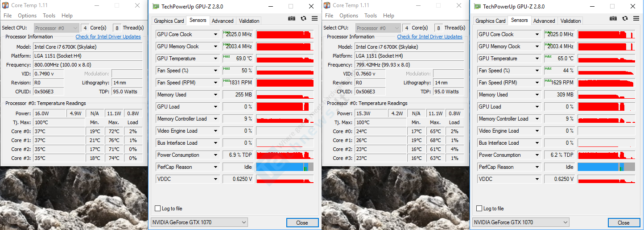Click the GPU Load graph in left GPU-Z
This screenshot has width=644, height=230.
285,107
